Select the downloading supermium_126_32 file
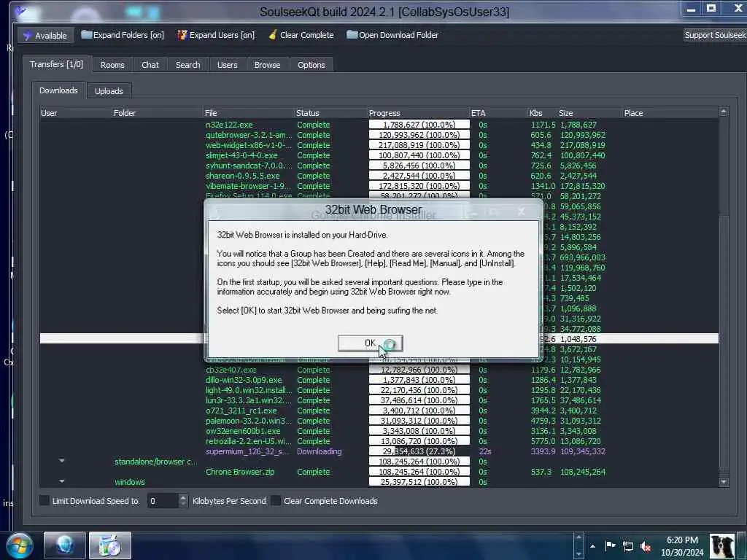This screenshot has height=560, width=747. click(247, 451)
